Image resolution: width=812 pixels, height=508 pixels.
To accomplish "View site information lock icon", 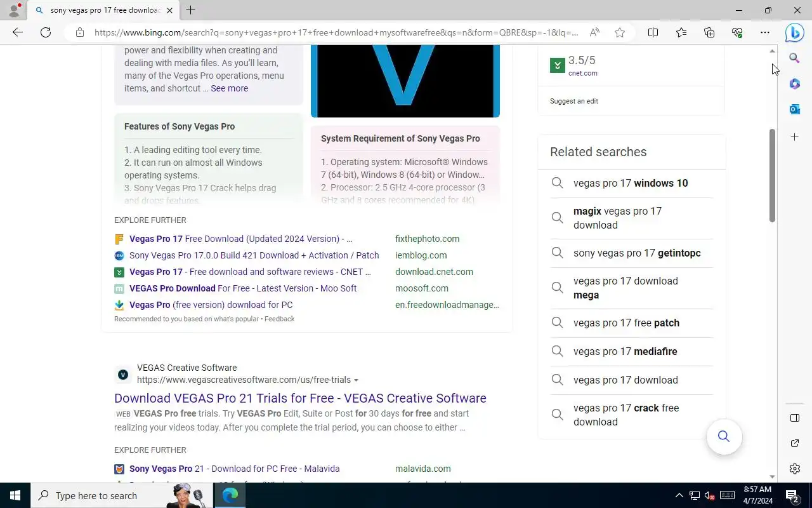I will click(x=80, y=32).
